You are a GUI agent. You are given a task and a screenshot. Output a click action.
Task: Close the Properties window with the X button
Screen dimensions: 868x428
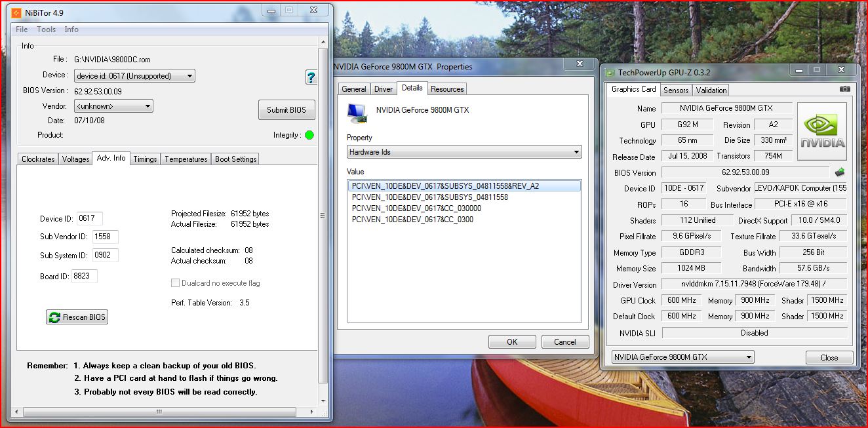tap(580, 64)
